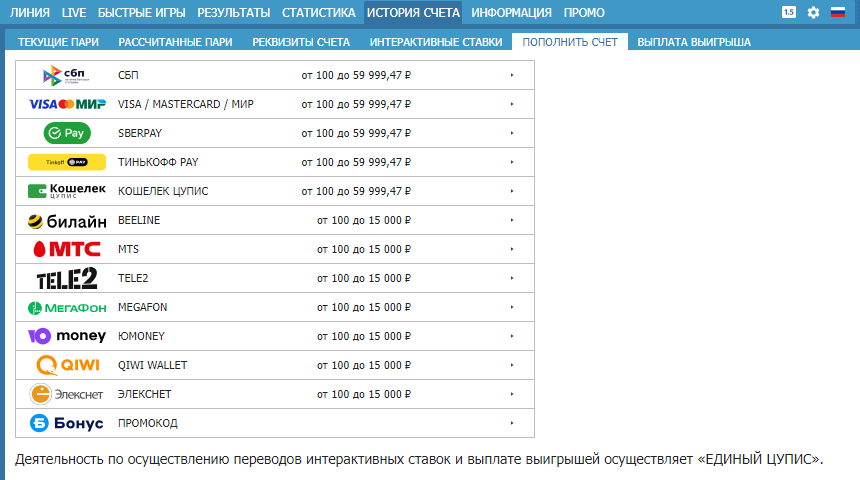Select the ЮMONEY label
Screen dimensions: 860x480
[141, 336]
